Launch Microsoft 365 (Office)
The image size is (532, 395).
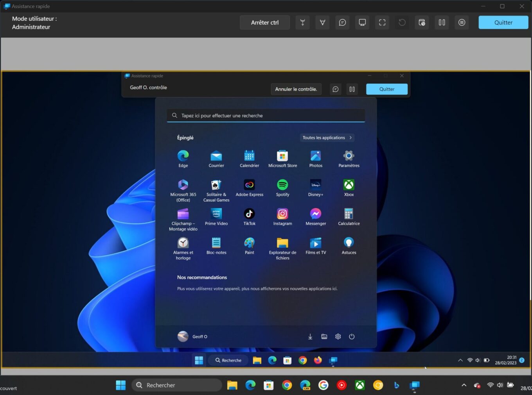[x=183, y=190]
